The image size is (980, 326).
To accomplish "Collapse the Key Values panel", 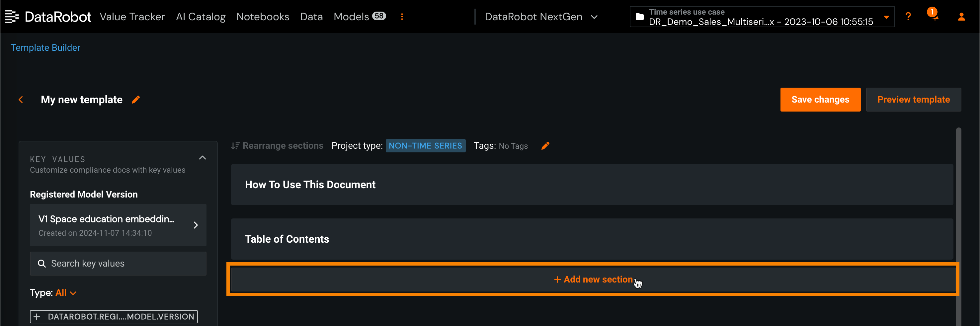I will pyautogui.click(x=203, y=158).
